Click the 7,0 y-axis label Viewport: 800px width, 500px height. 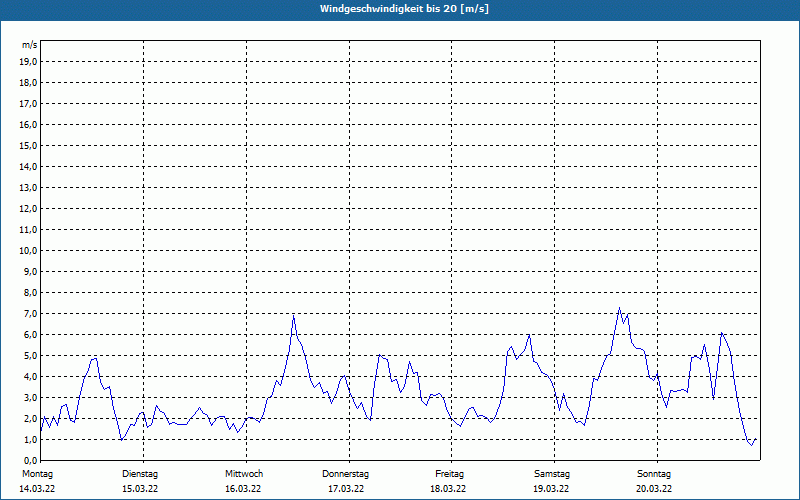click(30, 314)
